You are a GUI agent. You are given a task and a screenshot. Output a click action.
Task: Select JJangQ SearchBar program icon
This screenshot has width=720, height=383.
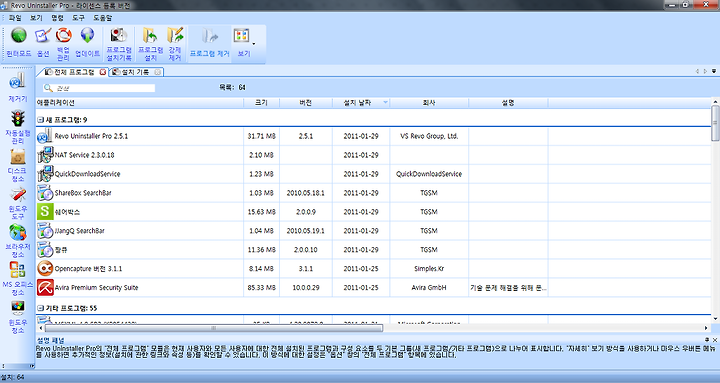[45, 231]
